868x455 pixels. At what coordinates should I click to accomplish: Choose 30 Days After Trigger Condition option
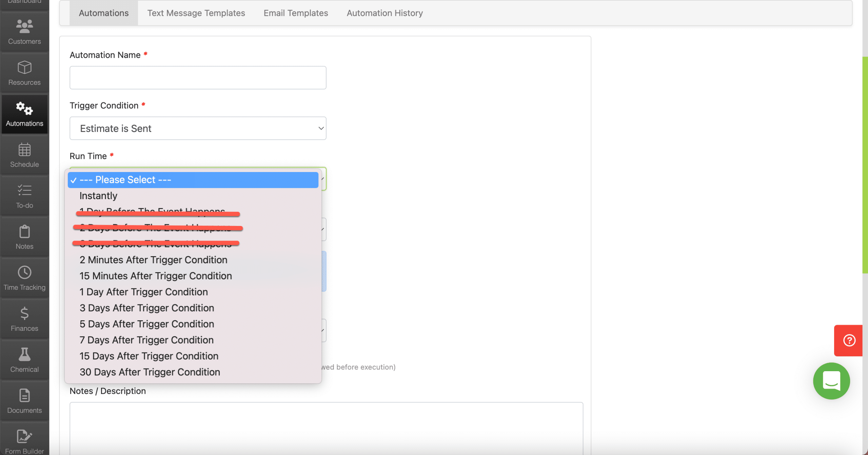tap(150, 372)
